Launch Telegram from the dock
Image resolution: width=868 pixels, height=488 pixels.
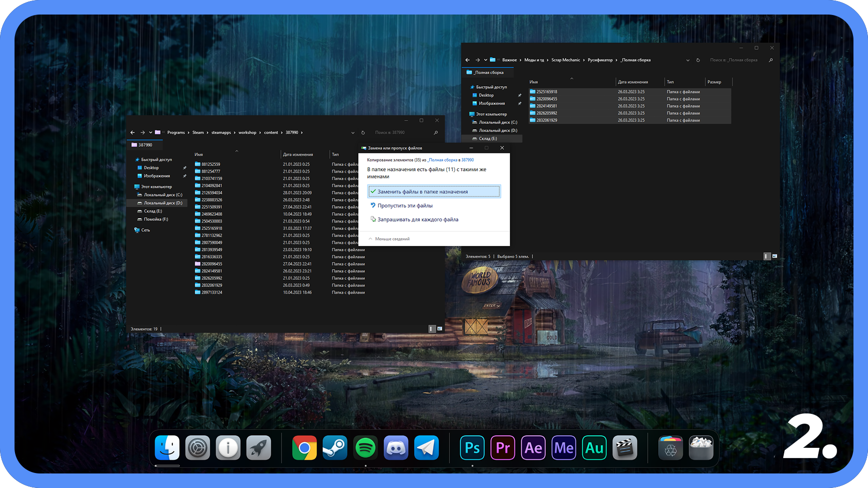[x=426, y=448]
